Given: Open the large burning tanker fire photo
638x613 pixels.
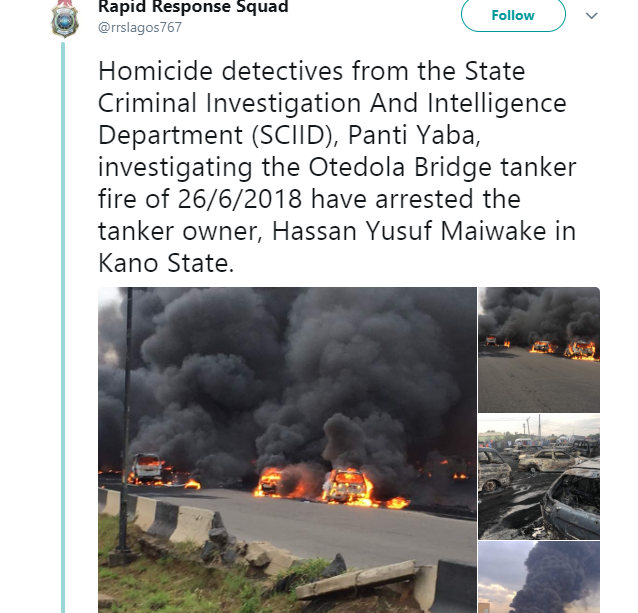Looking at the screenshot, I should (x=288, y=450).
